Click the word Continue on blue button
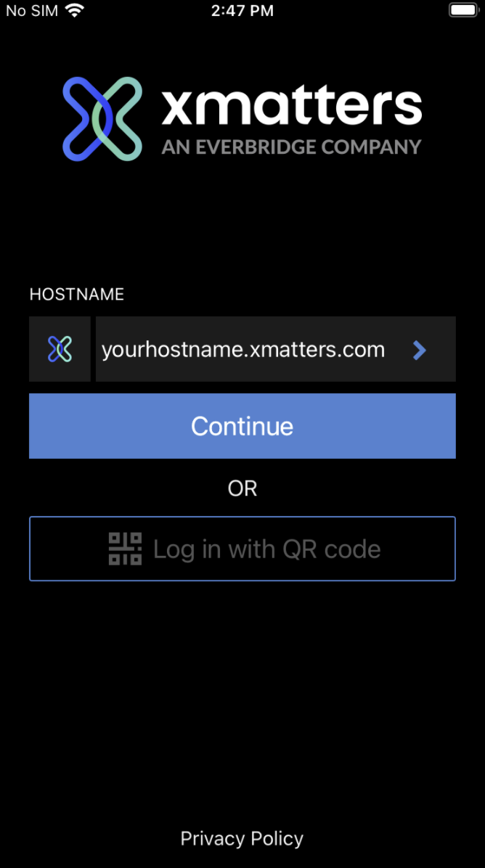 [x=242, y=426]
